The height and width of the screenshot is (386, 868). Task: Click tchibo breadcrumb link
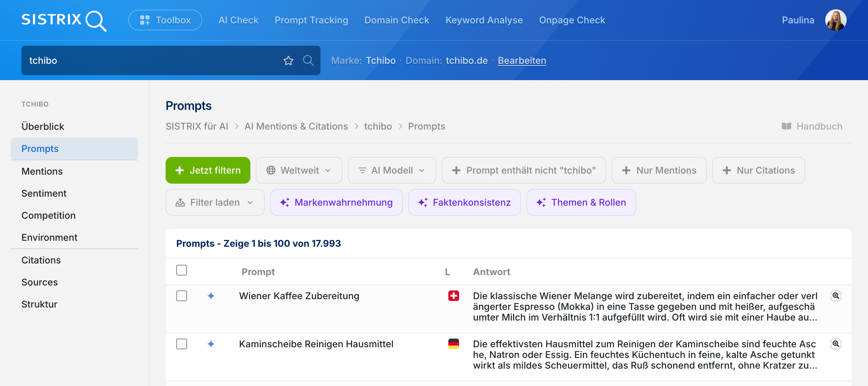point(378,127)
